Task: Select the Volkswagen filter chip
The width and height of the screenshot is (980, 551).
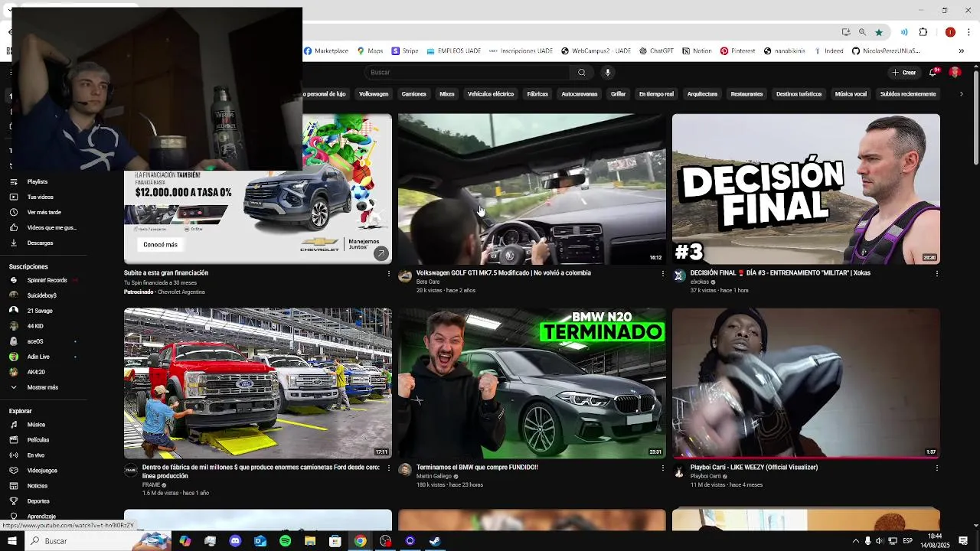Action: (374, 94)
